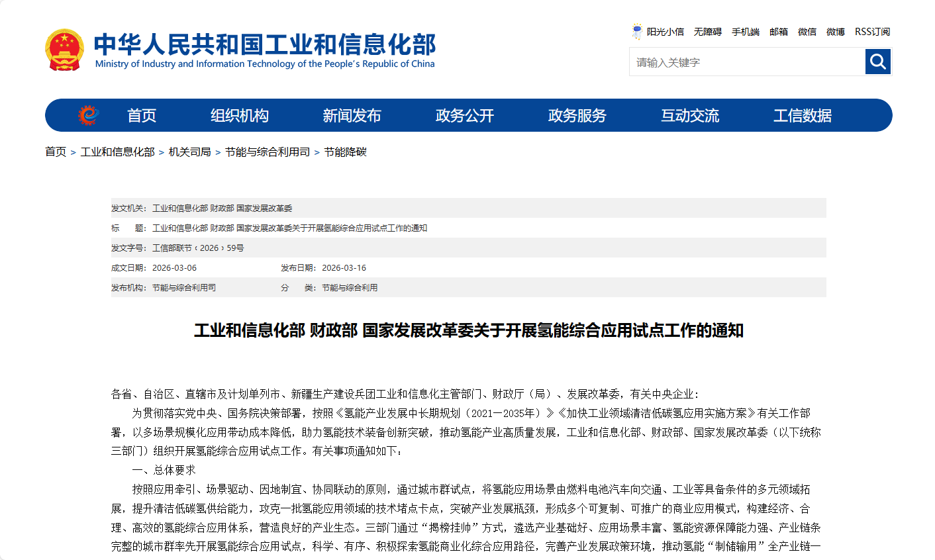
Task: Click 机关司局 in the breadcrumb
Action: pos(189,152)
